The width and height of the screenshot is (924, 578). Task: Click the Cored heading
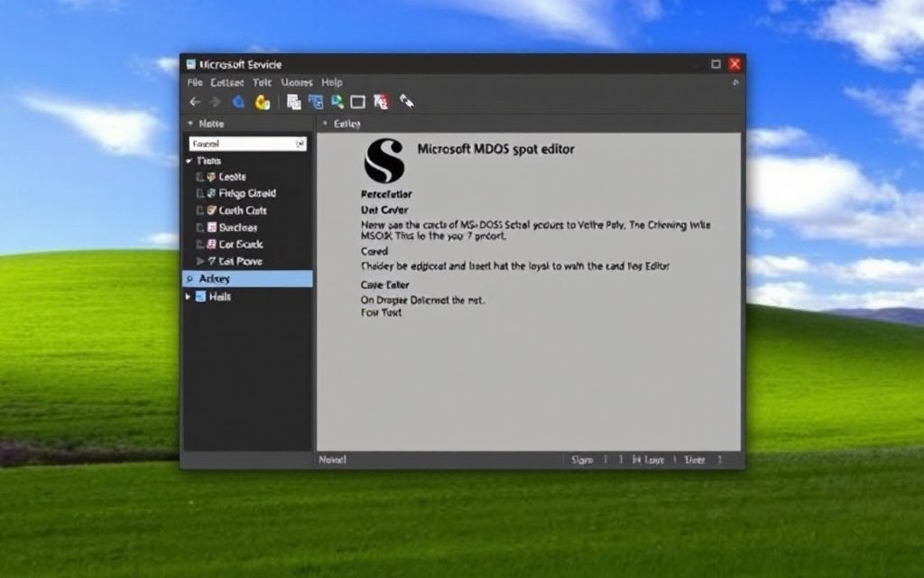(x=374, y=251)
